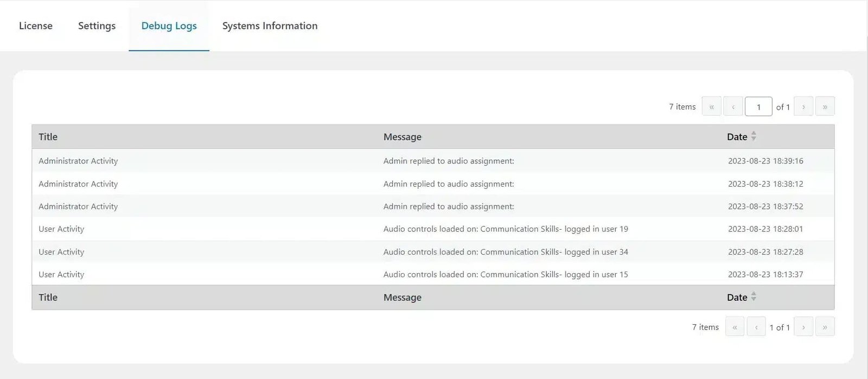Go to last page in top pagination
Screen dimensions: 868x379
click(x=825, y=106)
